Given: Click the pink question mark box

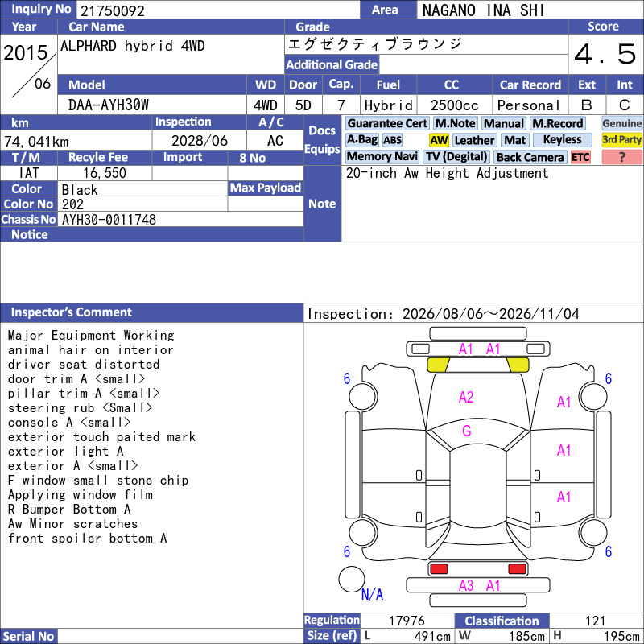Looking at the screenshot, I should click(x=621, y=157).
